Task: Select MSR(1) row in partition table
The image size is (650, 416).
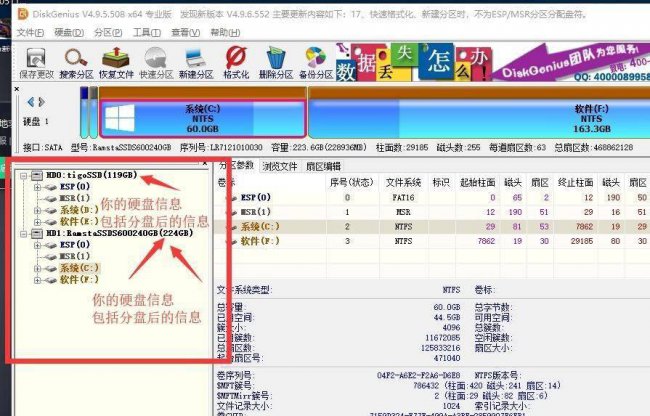Action: pyautogui.click(x=432, y=212)
